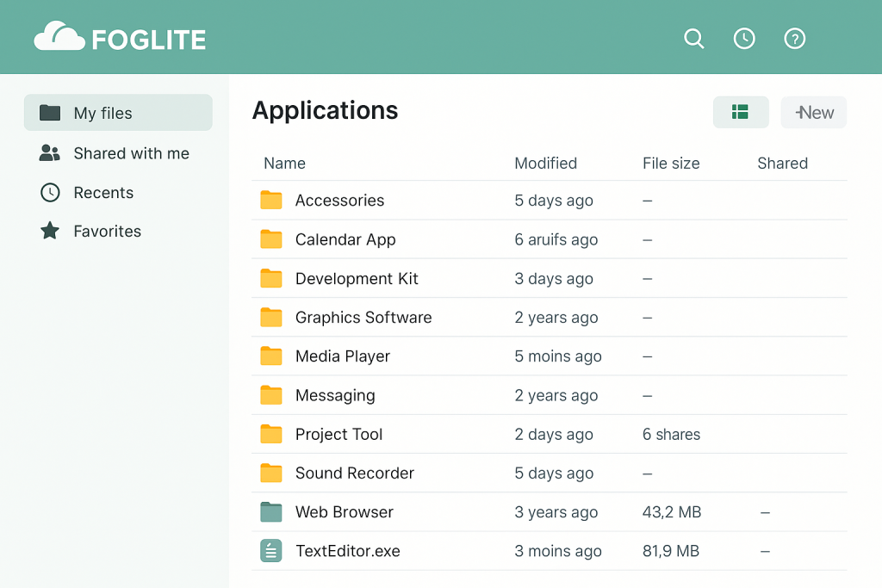Go to Recents in the sidebar
Viewport: 882px width, 588px height.
[103, 193]
